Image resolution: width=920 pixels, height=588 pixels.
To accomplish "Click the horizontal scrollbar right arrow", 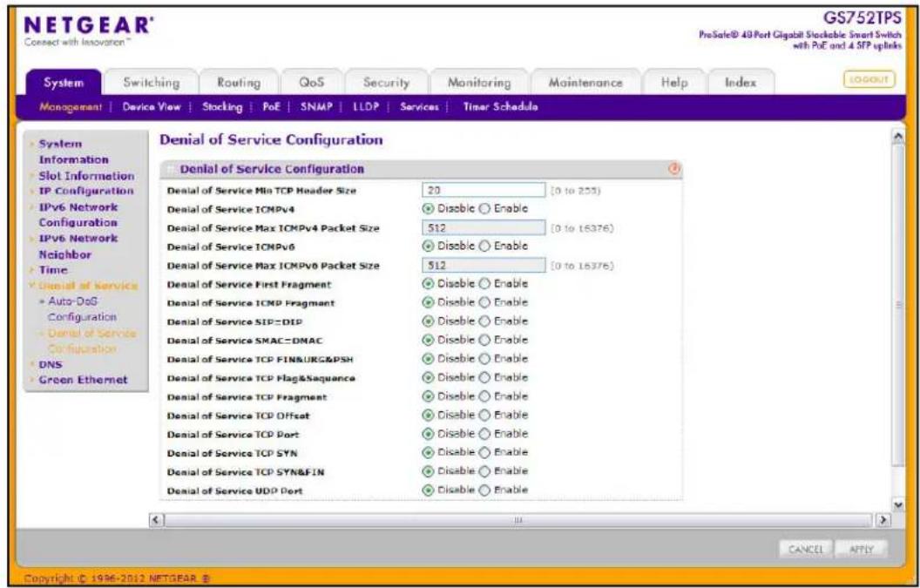I will 883,520.
